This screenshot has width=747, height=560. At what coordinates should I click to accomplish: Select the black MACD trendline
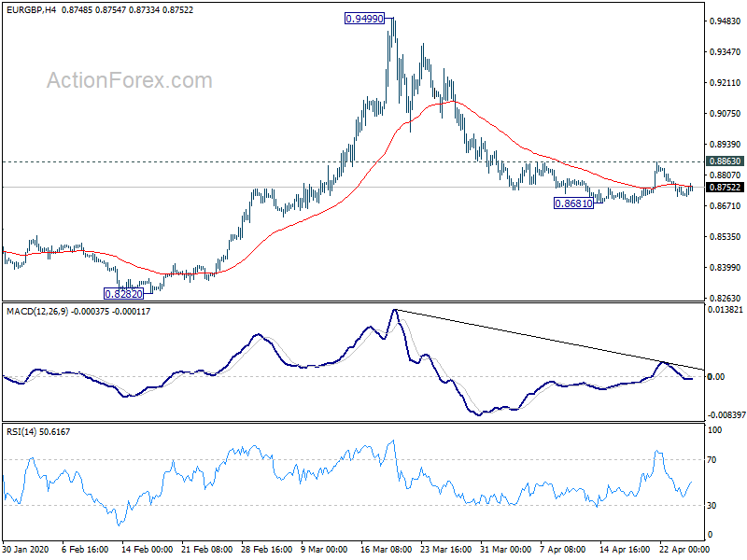pos(548,340)
